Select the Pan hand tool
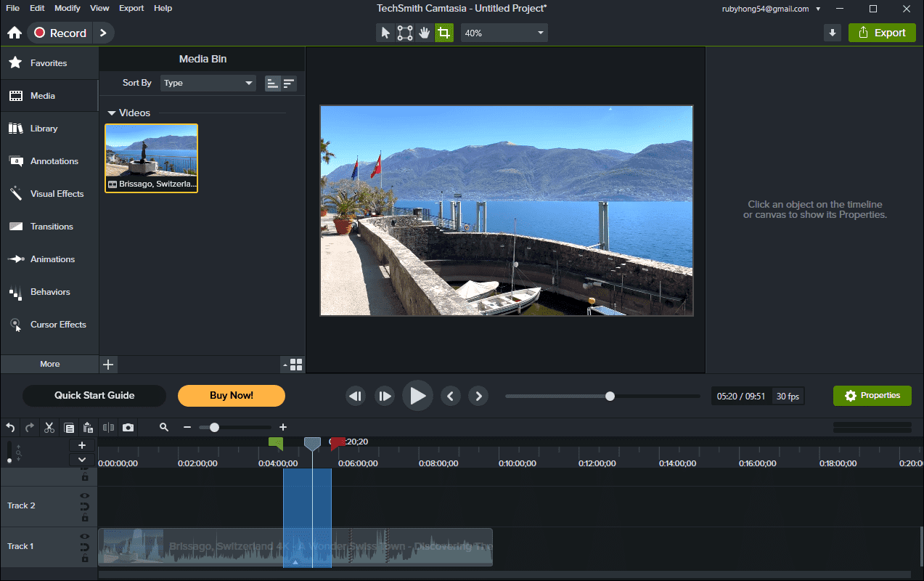 pyautogui.click(x=425, y=33)
